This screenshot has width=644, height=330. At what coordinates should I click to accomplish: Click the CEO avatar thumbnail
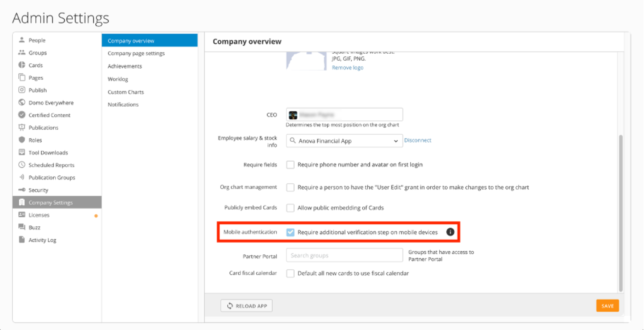point(293,115)
